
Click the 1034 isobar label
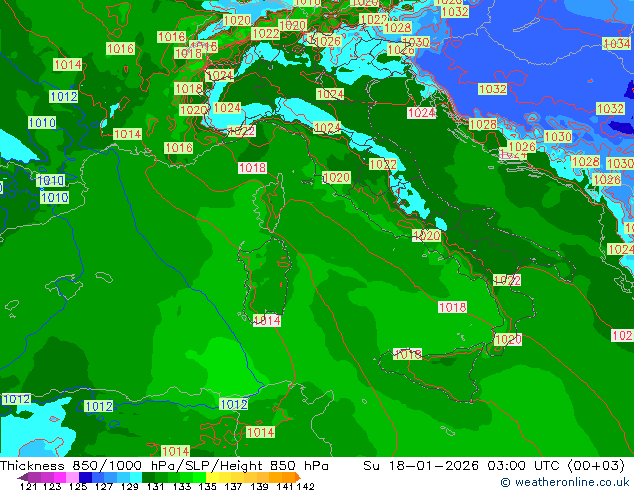coord(616,43)
